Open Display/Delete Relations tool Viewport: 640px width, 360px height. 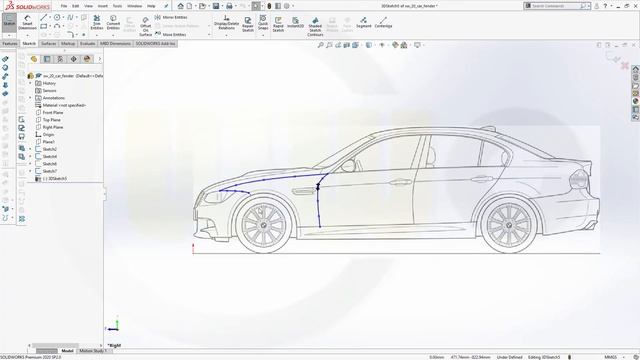pos(227,23)
